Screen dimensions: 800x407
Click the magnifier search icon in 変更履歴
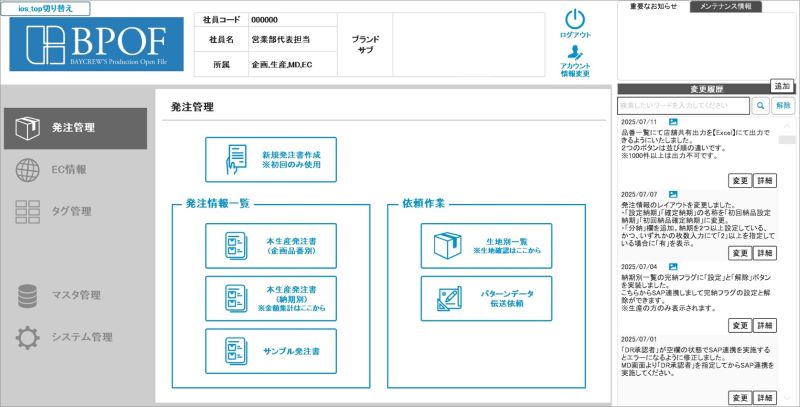pyautogui.click(x=761, y=105)
